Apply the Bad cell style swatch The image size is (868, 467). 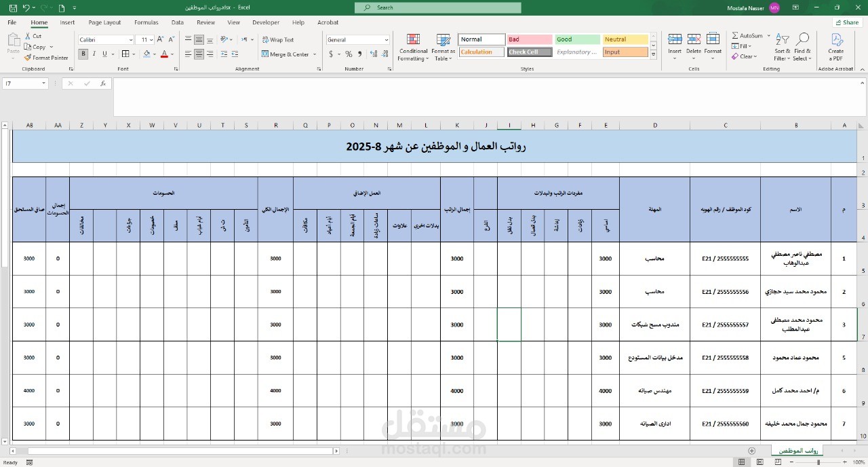click(530, 39)
